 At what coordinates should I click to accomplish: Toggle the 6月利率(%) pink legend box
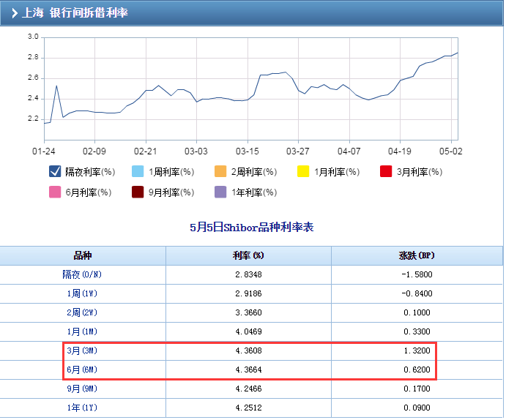[55, 192]
